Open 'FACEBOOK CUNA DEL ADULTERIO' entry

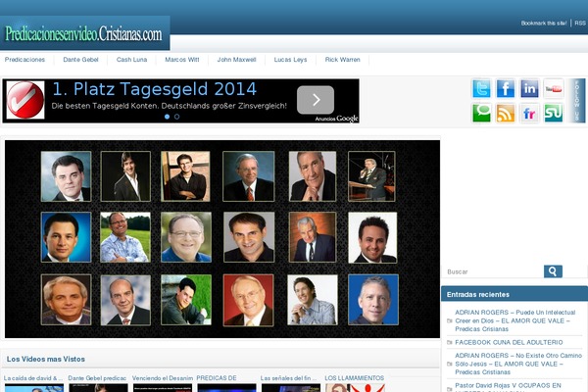point(509,342)
